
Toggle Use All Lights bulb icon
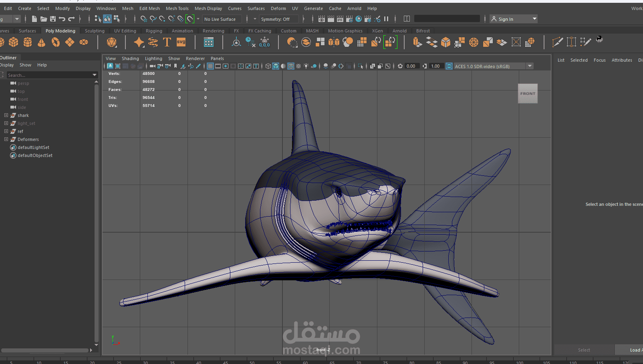(x=306, y=66)
